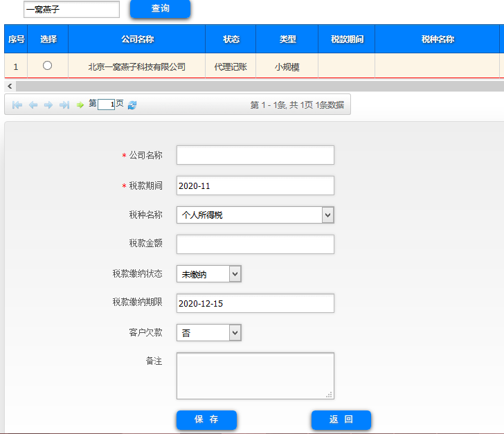This screenshot has width=504, height=434.
Task: Click the 查询 search button
Action: (x=160, y=8)
